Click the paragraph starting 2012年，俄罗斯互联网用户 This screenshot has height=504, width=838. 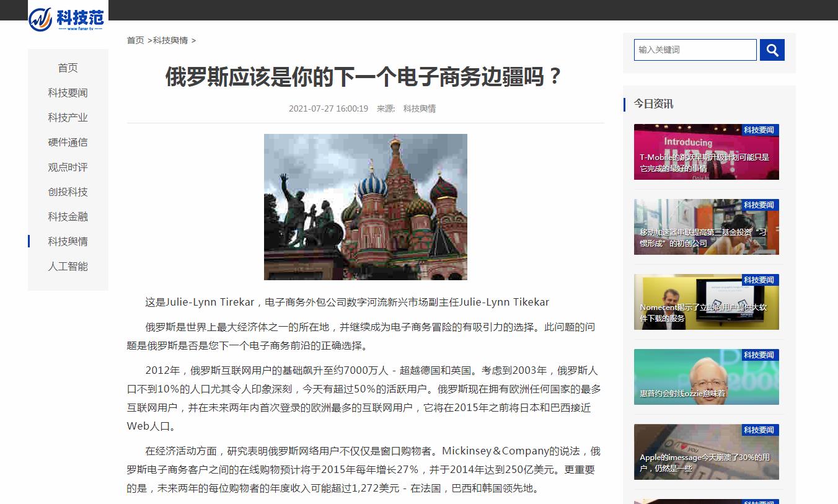(x=364, y=399)
